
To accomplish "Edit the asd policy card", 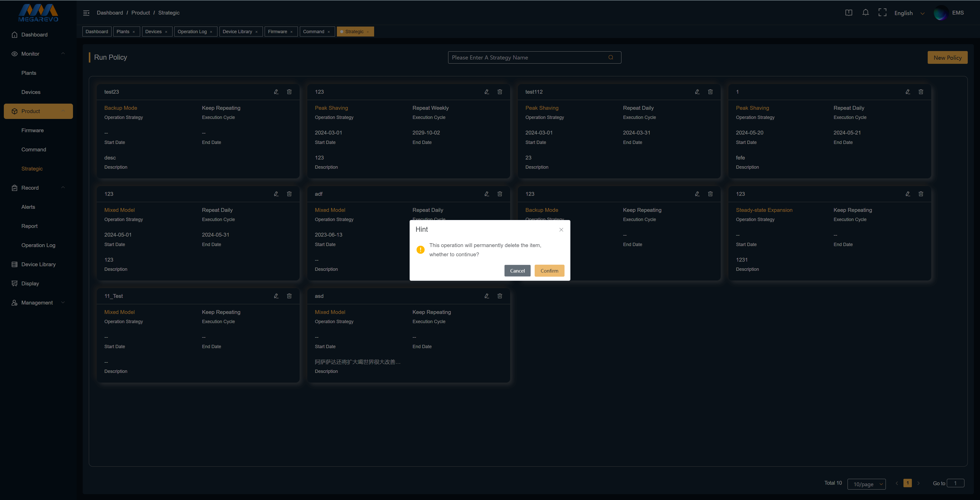I will coord(487,296).
